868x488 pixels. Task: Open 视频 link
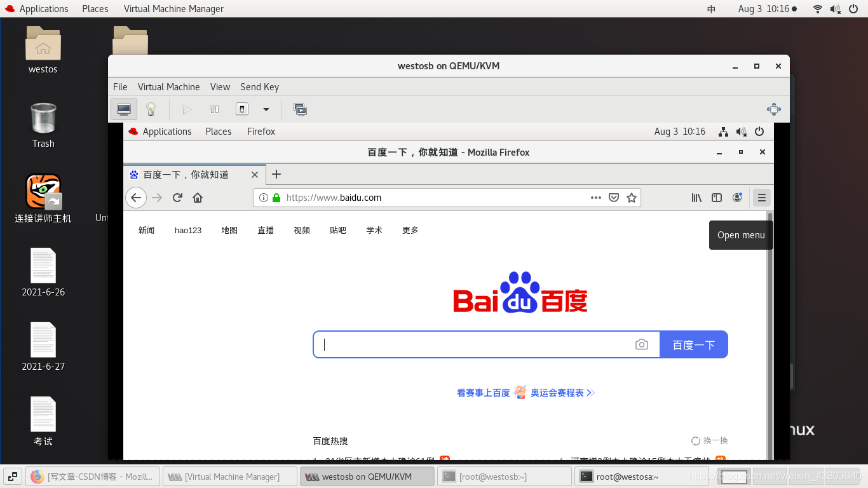[302, 230]
